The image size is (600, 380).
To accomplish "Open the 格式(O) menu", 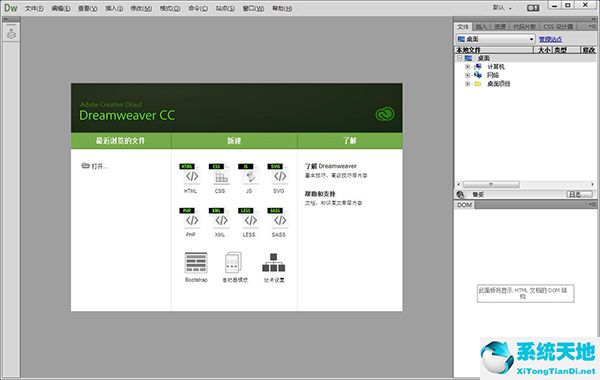I will click(x=170, y=8).
